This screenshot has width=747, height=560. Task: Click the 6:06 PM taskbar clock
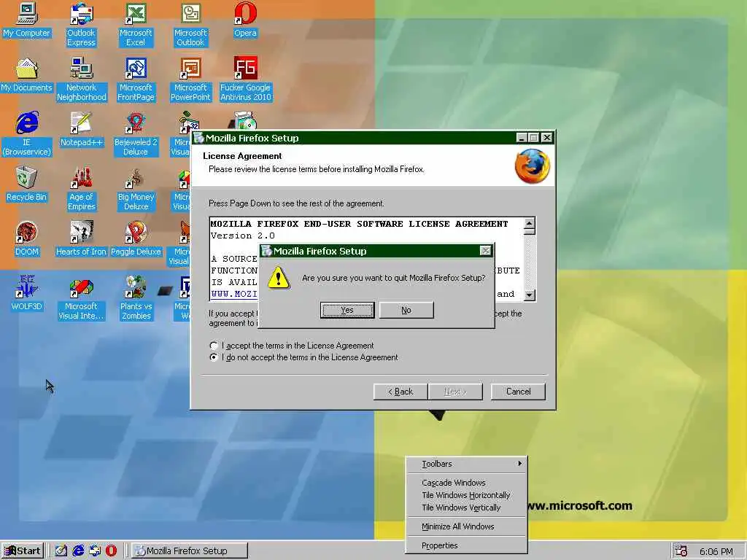pos(716,551)
